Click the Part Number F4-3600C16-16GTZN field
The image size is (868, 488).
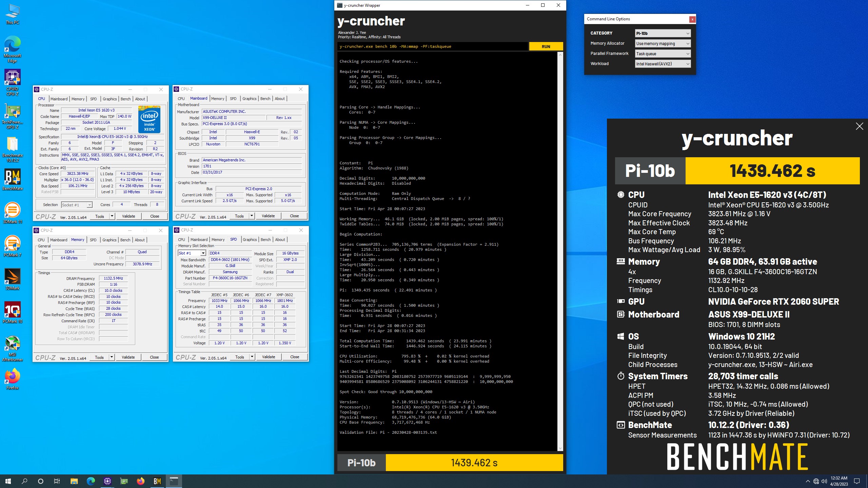tap(230, 278)
